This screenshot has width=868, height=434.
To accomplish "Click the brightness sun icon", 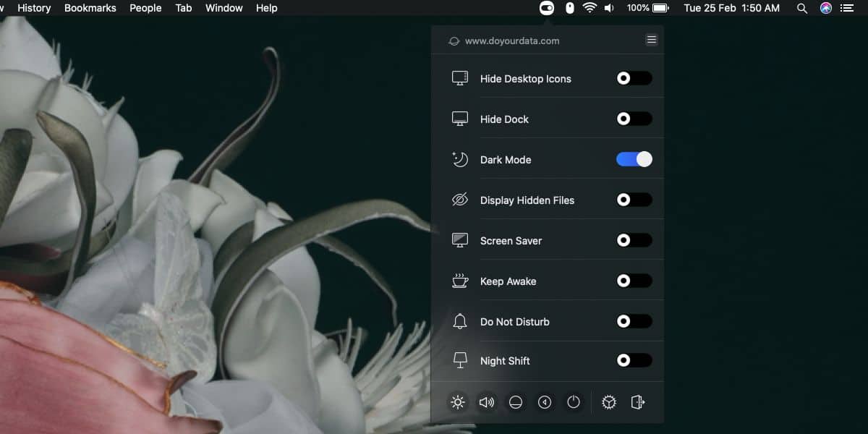I will (x=458, y=402).
